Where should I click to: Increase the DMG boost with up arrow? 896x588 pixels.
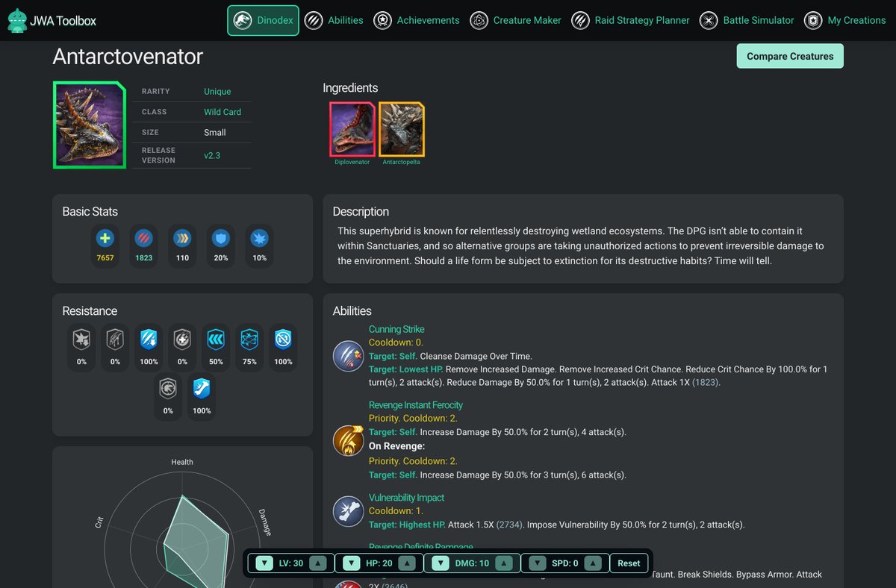[x=504, y=563]
